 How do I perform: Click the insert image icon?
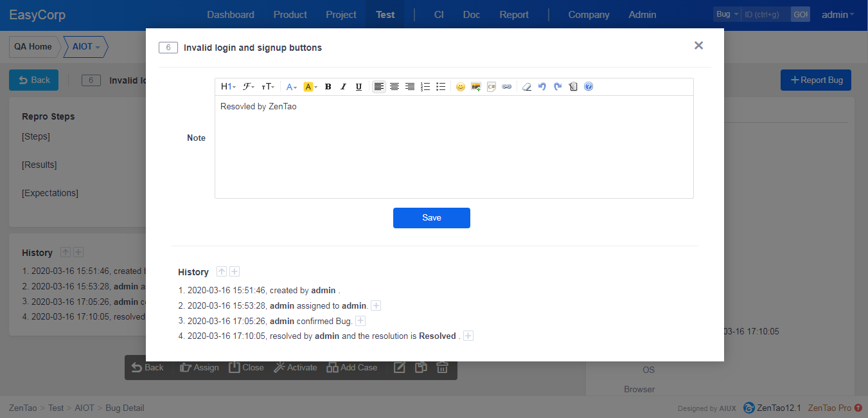(x=476, y=87)
